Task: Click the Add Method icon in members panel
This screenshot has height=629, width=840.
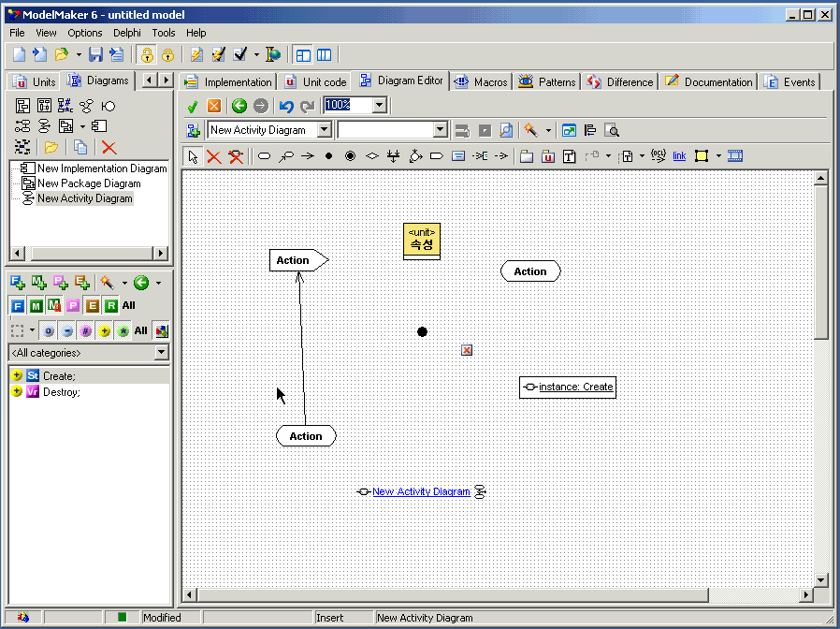Action: (39, 282)
